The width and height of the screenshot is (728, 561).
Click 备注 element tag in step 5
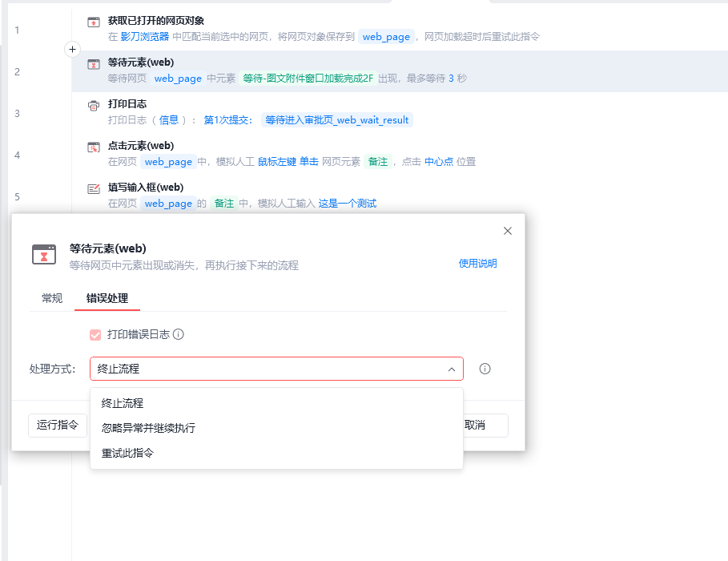[x=224, y=204]
